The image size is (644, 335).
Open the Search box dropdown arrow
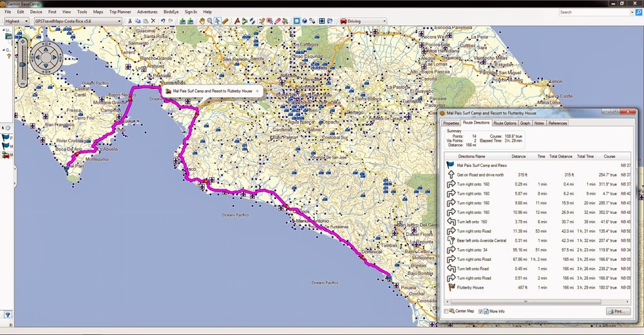coord(632,12)
